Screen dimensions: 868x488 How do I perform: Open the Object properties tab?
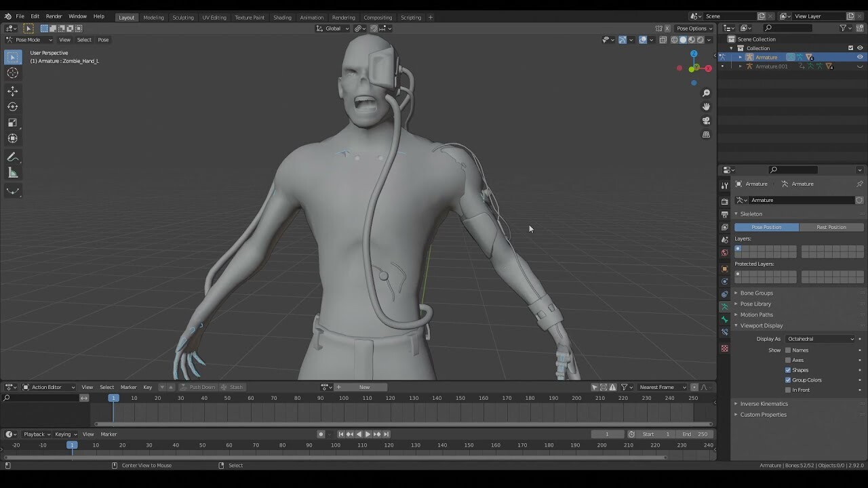724,268
